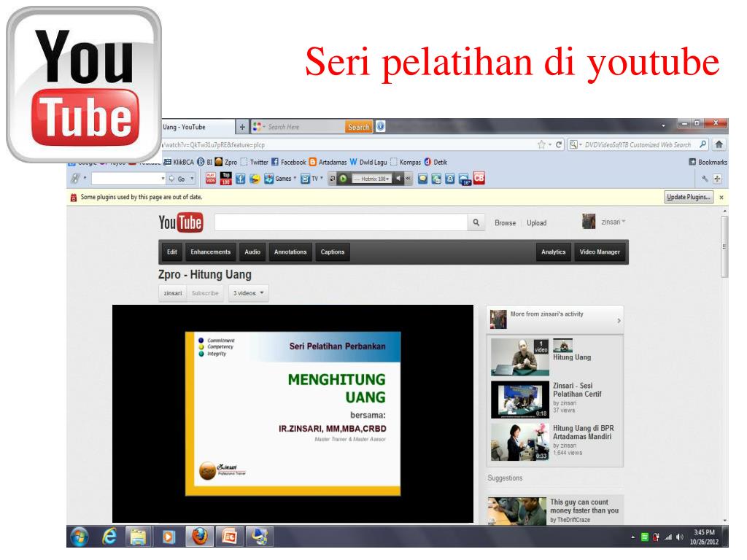
Task: Open Hitung Uang di BPR Artadamas thumbnail
Action: pyautogui.click(x=519, y=443)
